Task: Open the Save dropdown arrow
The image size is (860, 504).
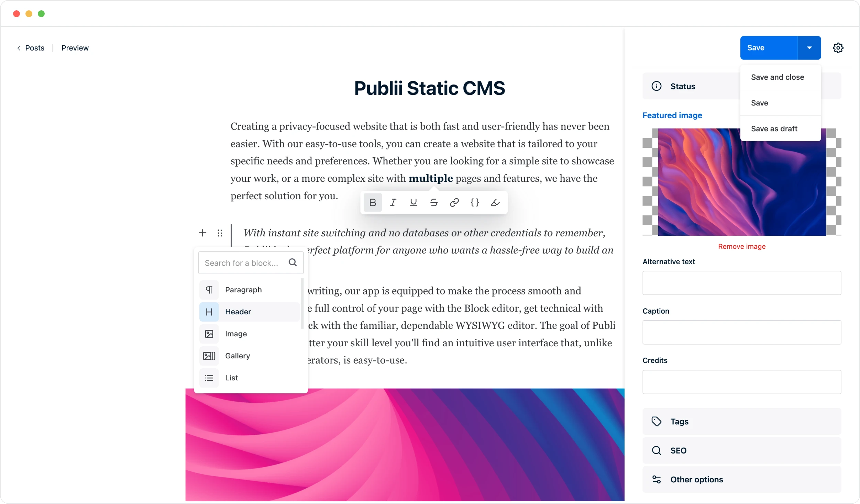Action: pyautogui.click(x=810, y=47)
